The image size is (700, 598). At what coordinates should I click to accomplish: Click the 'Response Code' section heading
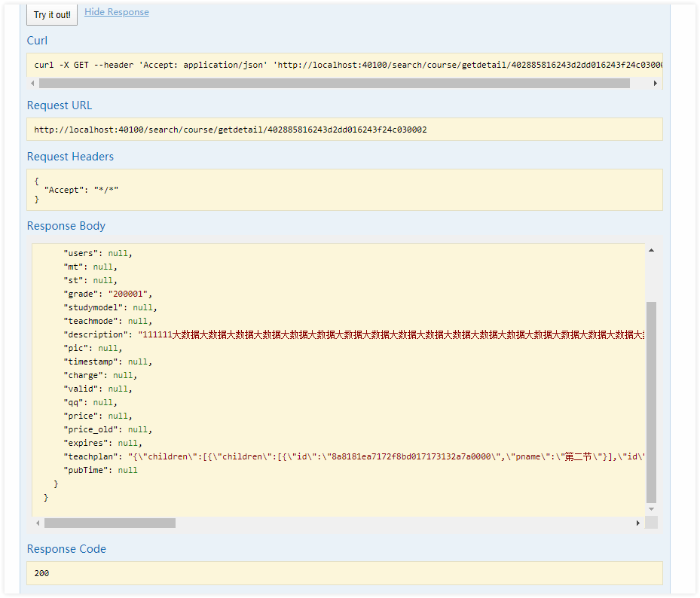coord(66,549)
